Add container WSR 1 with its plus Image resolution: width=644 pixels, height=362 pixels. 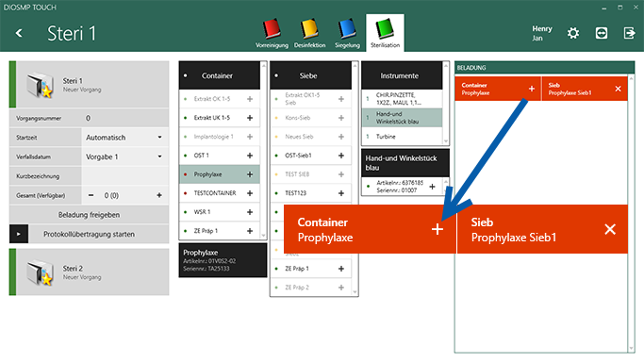250,212
